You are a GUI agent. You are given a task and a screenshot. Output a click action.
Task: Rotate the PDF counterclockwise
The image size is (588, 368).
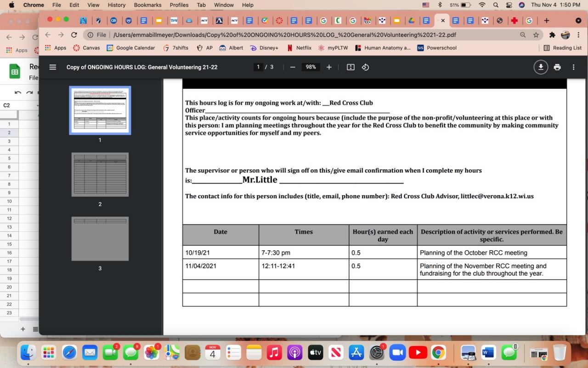365,67
